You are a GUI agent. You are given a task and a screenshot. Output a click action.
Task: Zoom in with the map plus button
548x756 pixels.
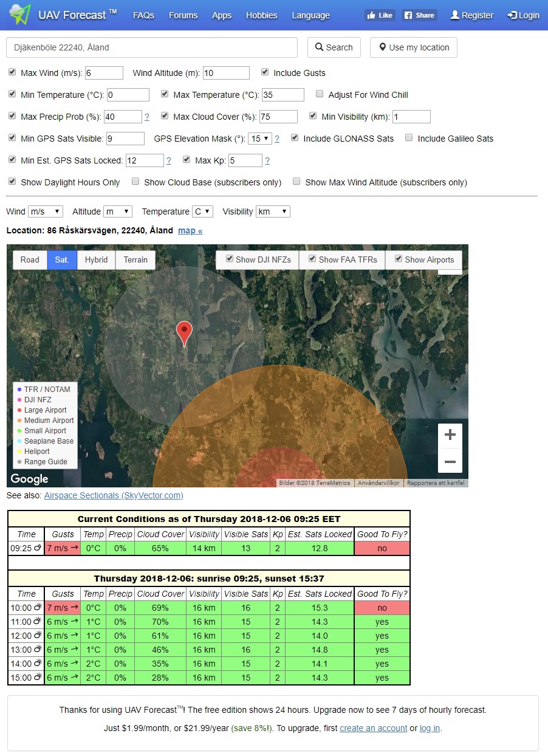pos(450,435)
